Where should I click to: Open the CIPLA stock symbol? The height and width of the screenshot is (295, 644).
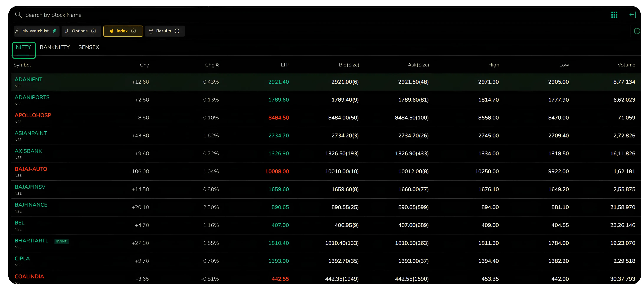click(x=22, y=259)
